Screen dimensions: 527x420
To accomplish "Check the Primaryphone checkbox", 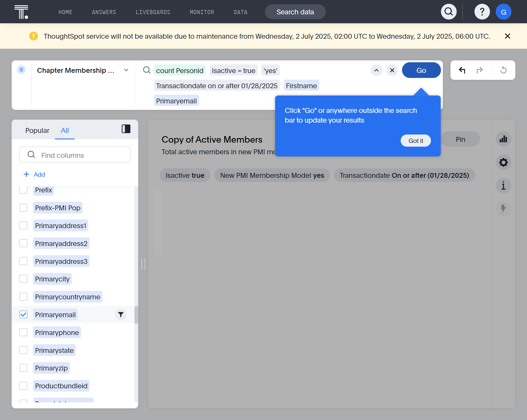I will [x=24, y=332].
